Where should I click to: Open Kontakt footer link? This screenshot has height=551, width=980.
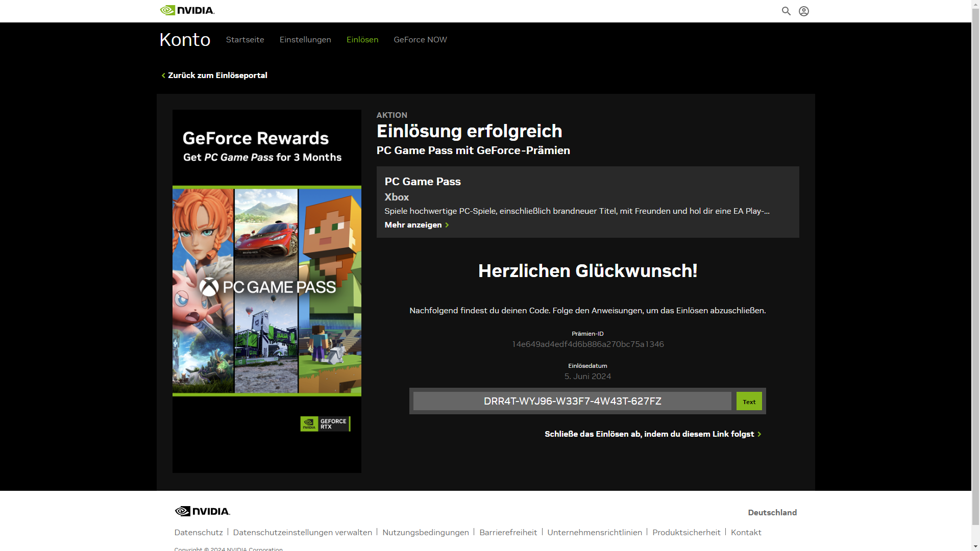[746, 533]
